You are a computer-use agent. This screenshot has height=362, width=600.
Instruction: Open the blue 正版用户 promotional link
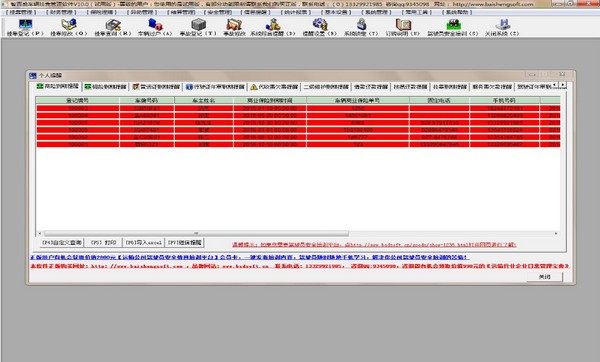click(x=249, y=258)
